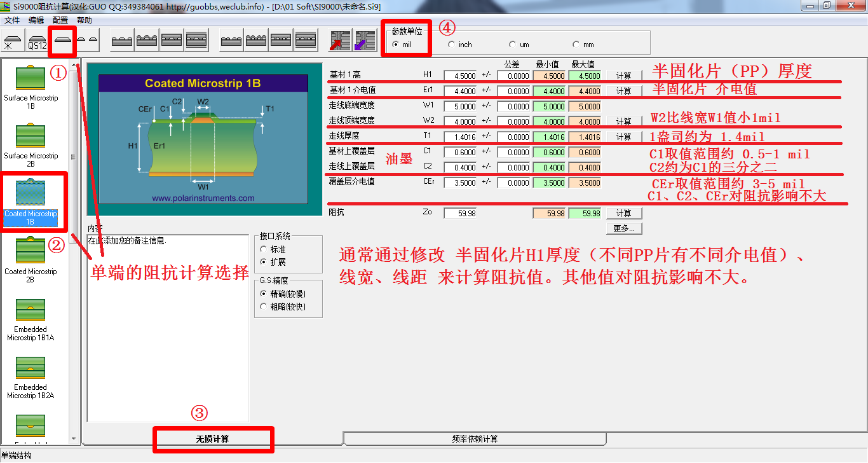
Task: Click the H1 minimum value 4.5000 cell
Action: [549, 76]
